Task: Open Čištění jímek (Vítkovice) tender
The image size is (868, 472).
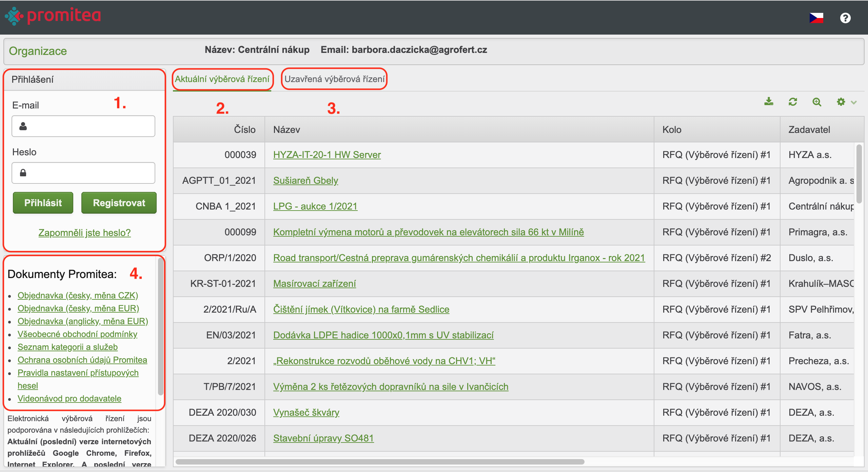Action: [x=361, y=309]
